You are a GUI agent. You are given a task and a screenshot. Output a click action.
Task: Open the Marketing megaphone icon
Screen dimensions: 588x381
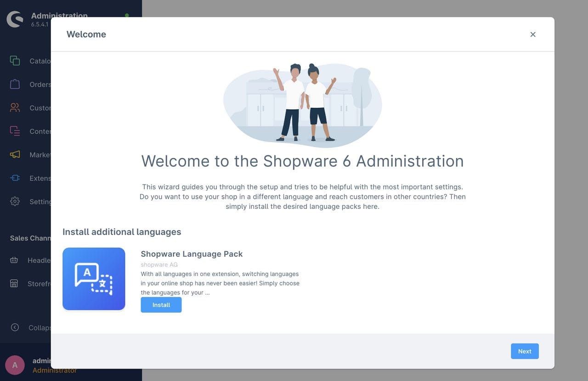pos(15,154)
